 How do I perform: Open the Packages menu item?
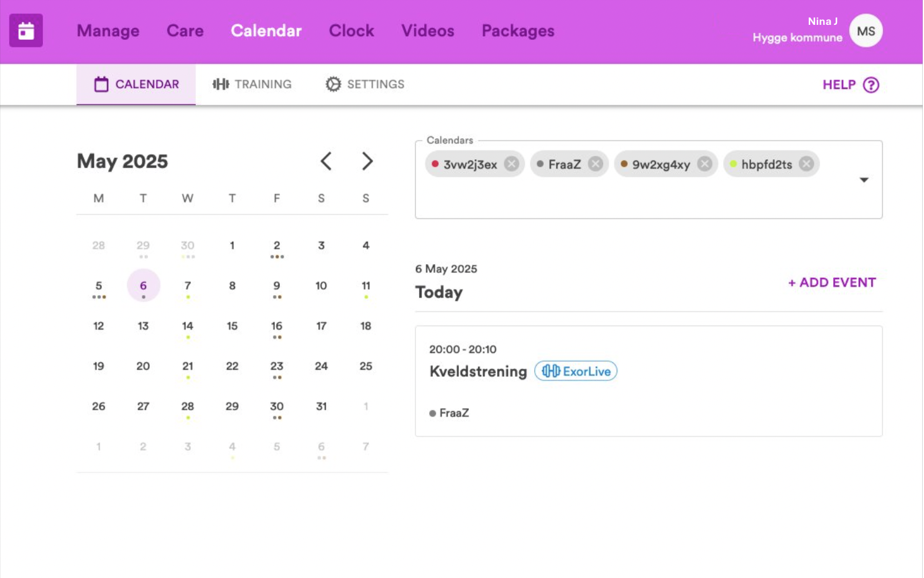518,30
